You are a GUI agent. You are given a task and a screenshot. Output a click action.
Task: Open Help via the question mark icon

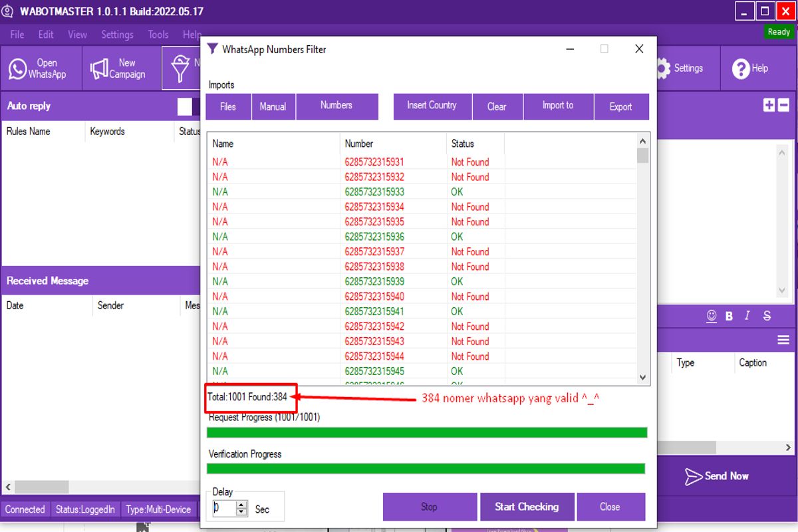click(750, 68)
